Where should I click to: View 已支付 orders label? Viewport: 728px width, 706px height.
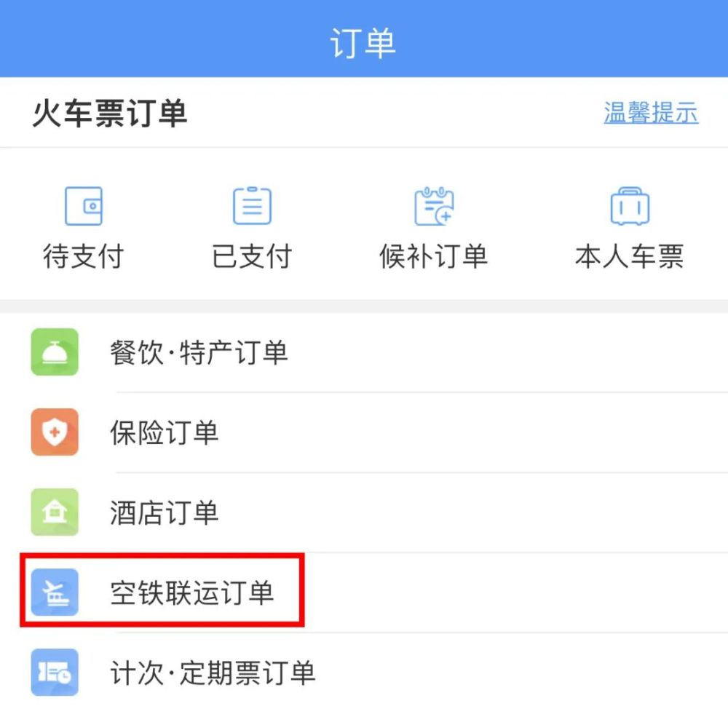252,256
